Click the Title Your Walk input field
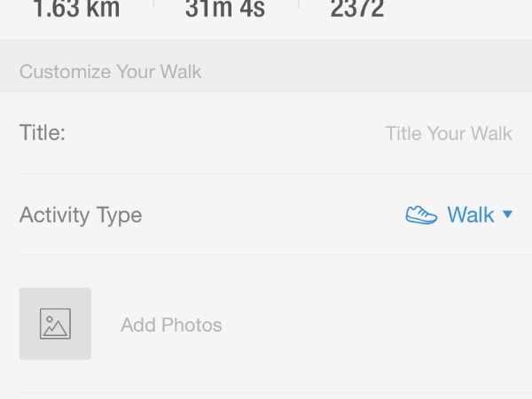This screenshot has width=532, height=399. point(449,133)
